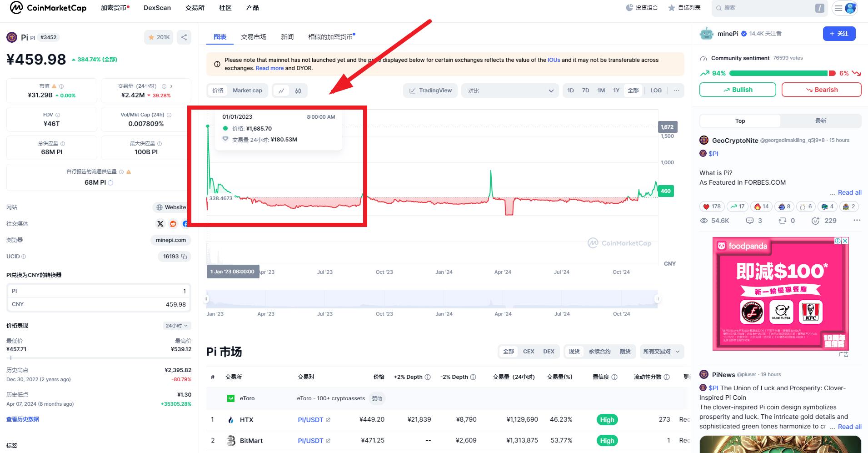This screenshot has width=868, height=453.
Task: Add Pi to watchlist star button
Action: [159, 37]
